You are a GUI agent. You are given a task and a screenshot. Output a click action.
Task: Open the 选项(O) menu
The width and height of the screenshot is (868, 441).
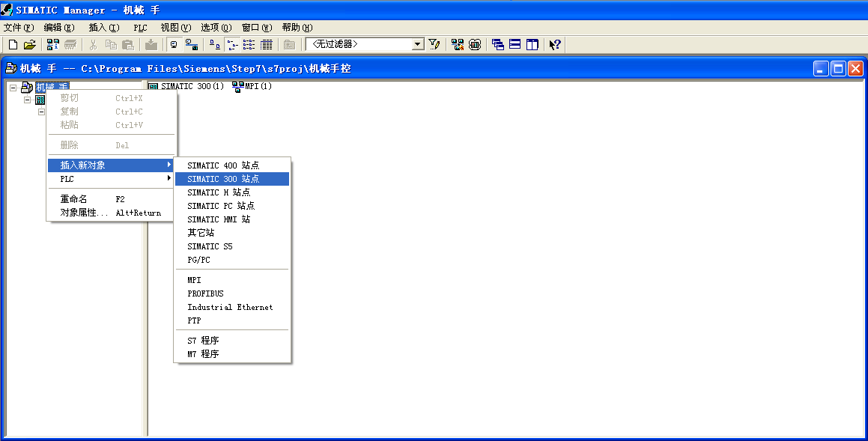tap(216, 28)
